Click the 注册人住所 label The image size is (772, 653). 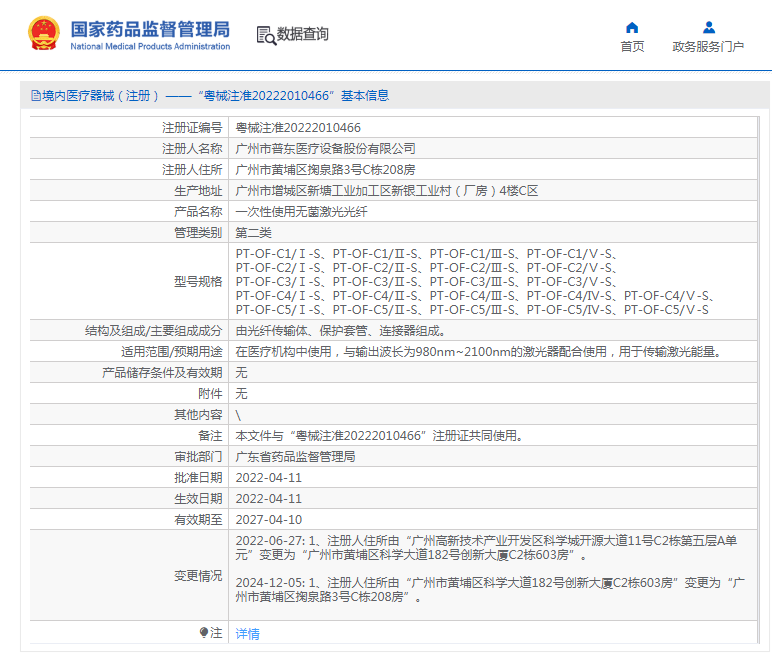click(192, 170)
